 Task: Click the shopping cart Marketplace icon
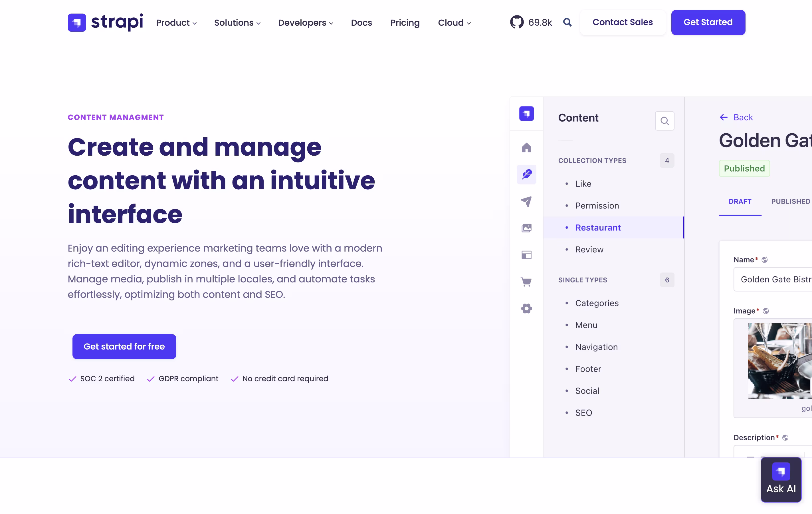point(526,282)
